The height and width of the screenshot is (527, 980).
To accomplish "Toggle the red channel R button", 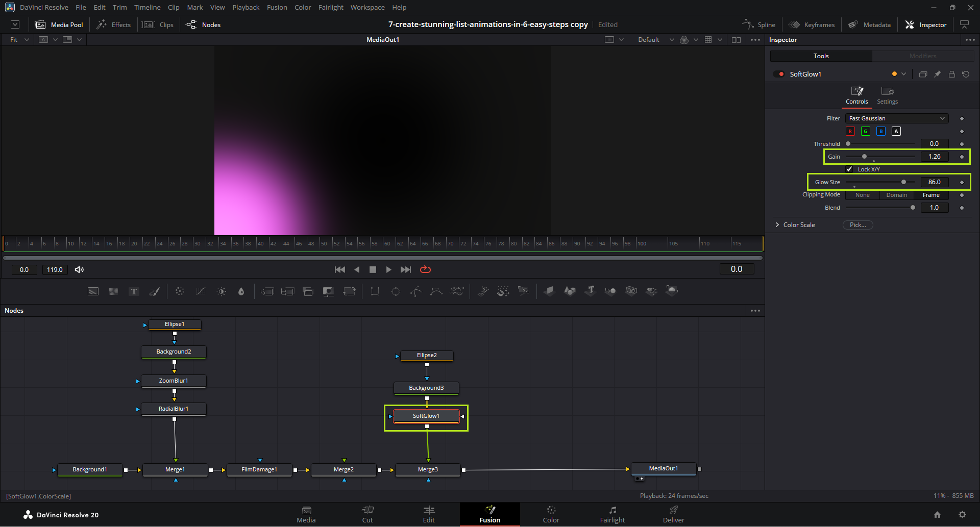I will pos(850,131).
